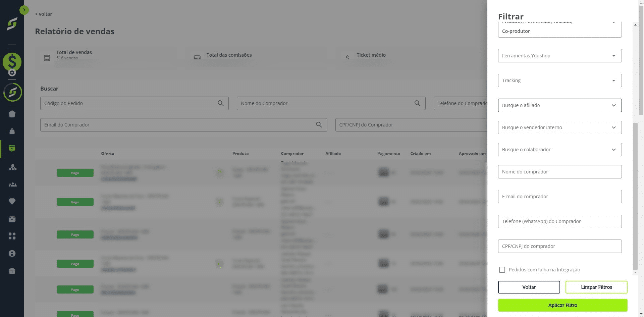Go back using the < voltar link

pos(44,14)
